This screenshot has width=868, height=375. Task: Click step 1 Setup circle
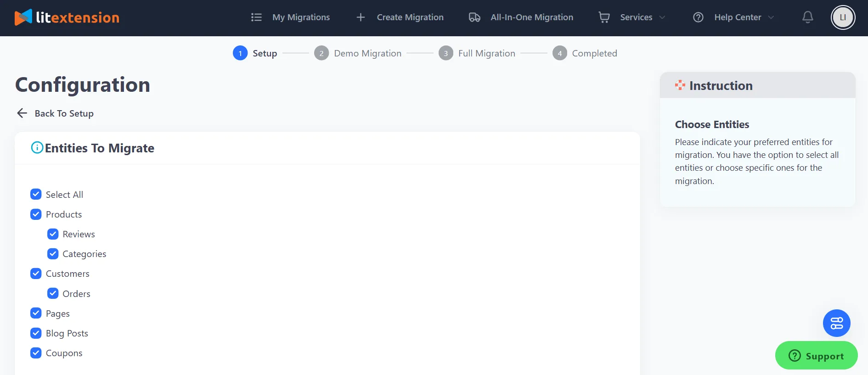(x=240, y=53)
